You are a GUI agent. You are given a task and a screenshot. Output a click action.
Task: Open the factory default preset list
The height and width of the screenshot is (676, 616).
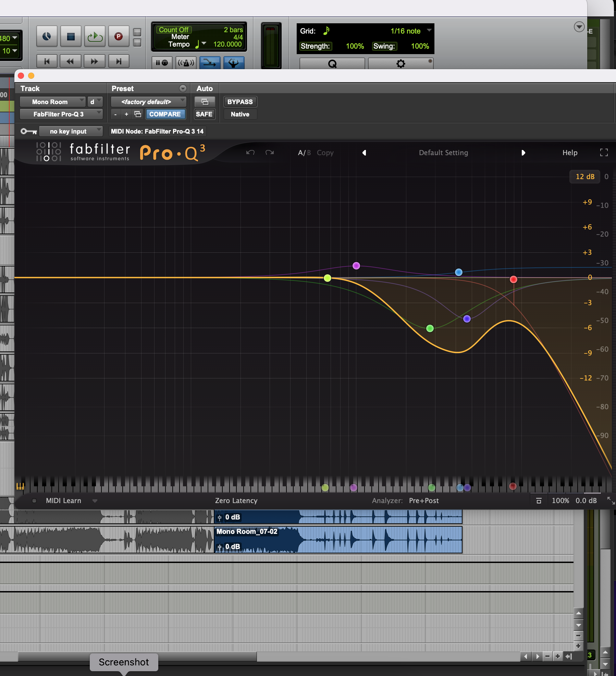click(148, 102)
